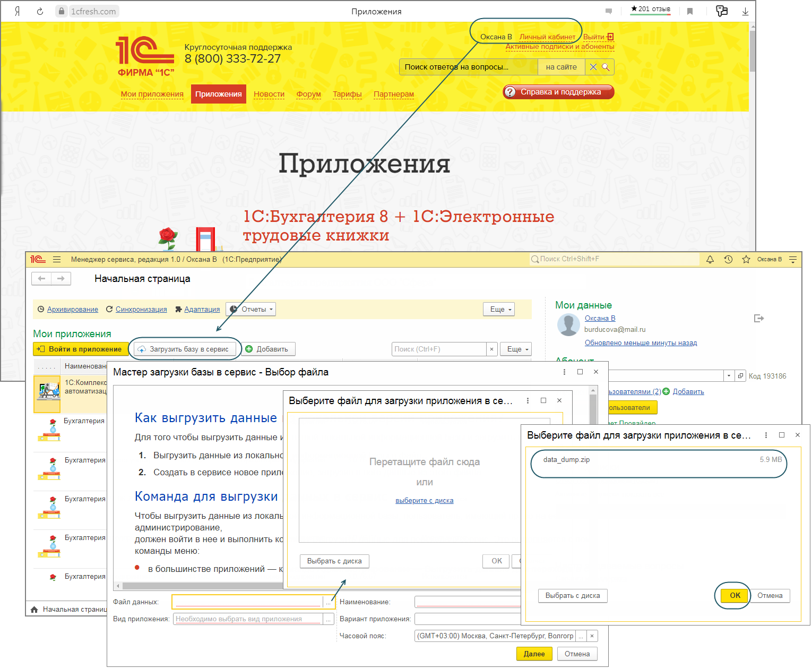The height and width of the screenshot is (668, 812).
Task: Click the magnifier icon in website search
Action: pos(606,67)
